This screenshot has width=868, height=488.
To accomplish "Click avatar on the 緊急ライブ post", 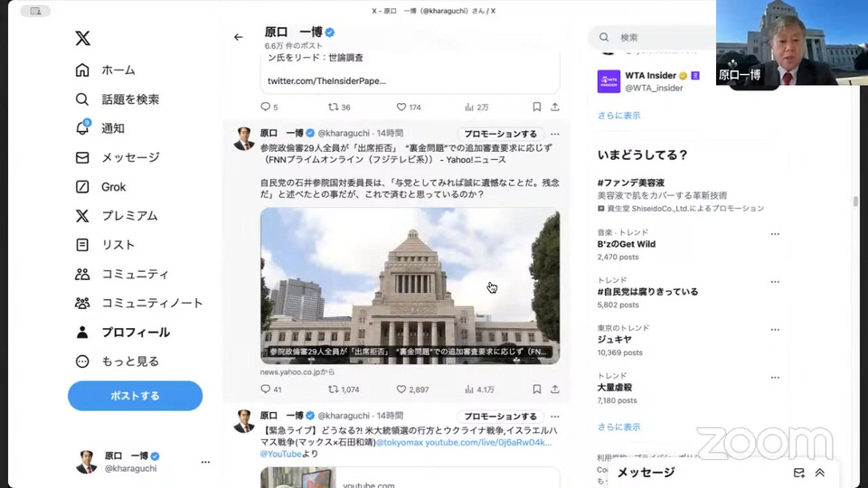I will coord(244,422).
